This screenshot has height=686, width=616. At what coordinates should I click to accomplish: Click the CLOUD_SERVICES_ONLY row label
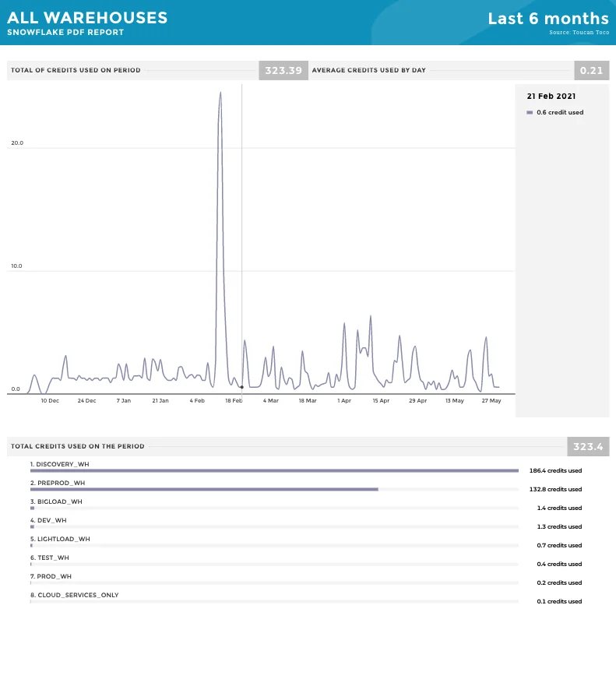(x=75, y=596)
